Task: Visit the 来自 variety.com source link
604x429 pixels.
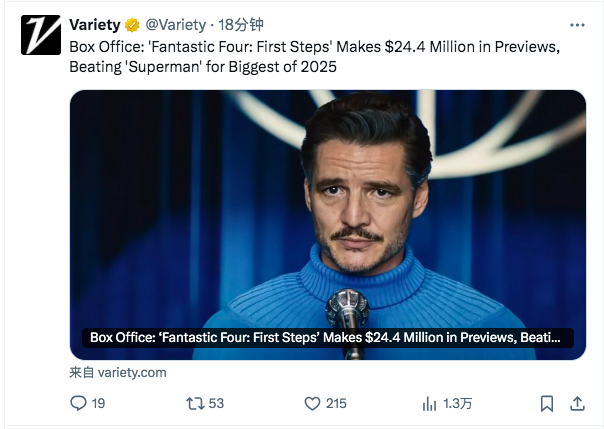Action: point(118,372)
